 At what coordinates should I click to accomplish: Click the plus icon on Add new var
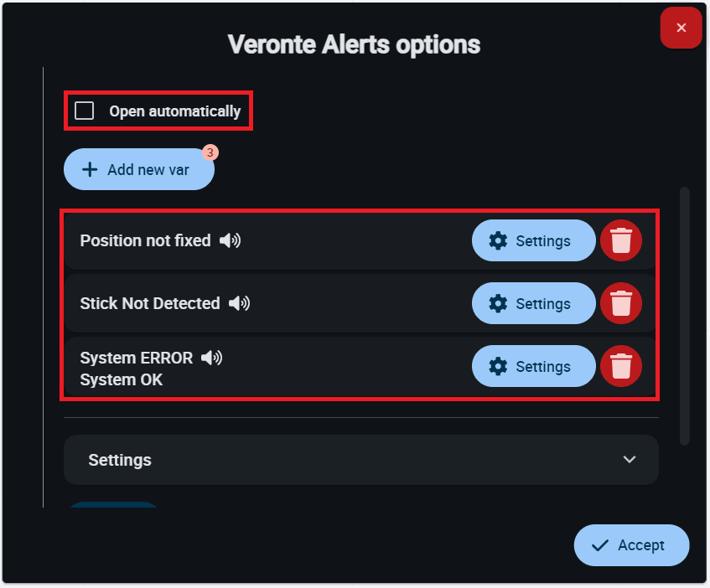click(x=90, y=170)
